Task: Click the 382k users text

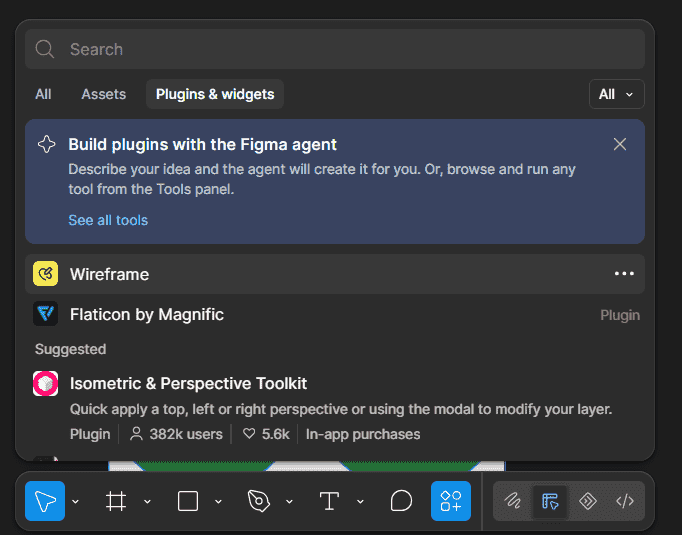Action: pyautogui.click(x=186, y=434)
